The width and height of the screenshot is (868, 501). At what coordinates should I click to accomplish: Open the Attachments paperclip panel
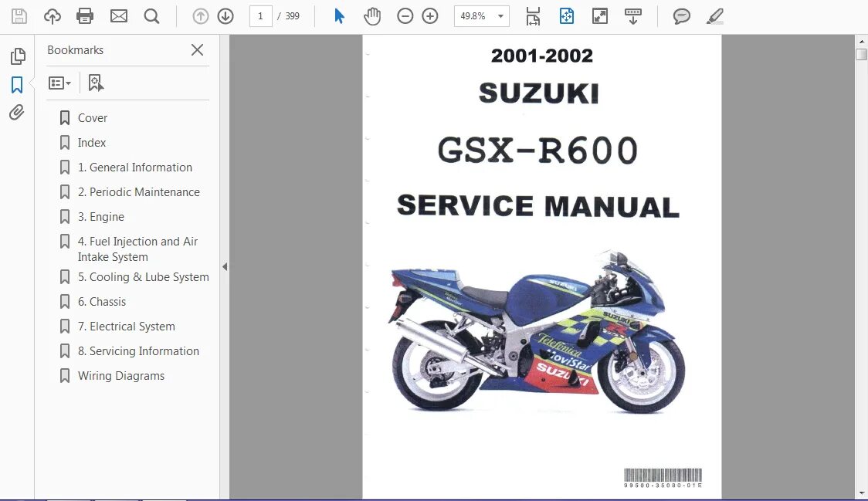pos(17,113)
